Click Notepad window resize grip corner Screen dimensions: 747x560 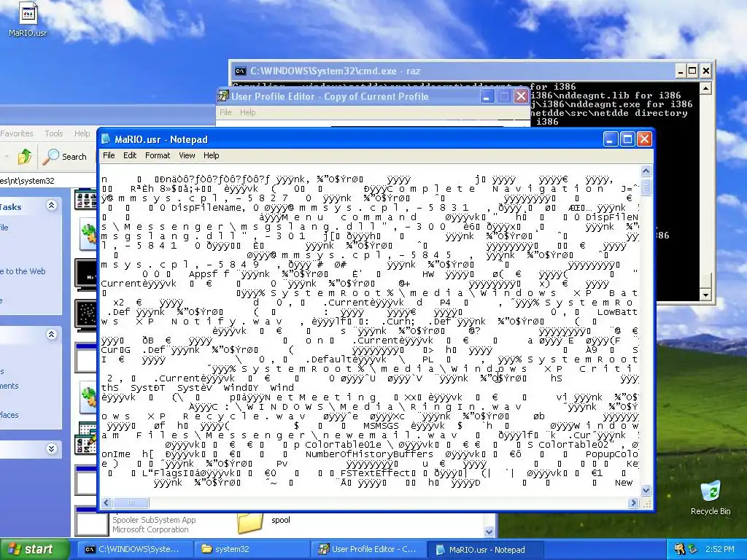click(x=646, y=503)
